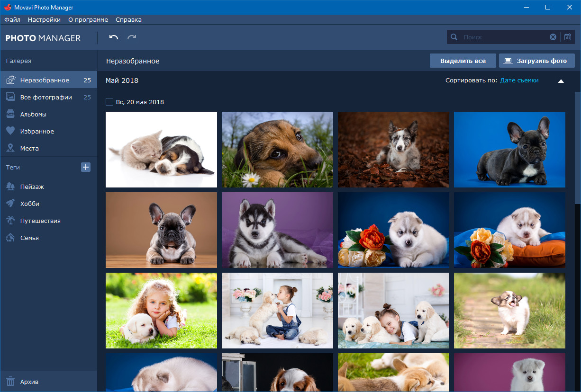Select the puppy on orange pillow photo
The height and width of the screenshot is (392, 581).
509,230
